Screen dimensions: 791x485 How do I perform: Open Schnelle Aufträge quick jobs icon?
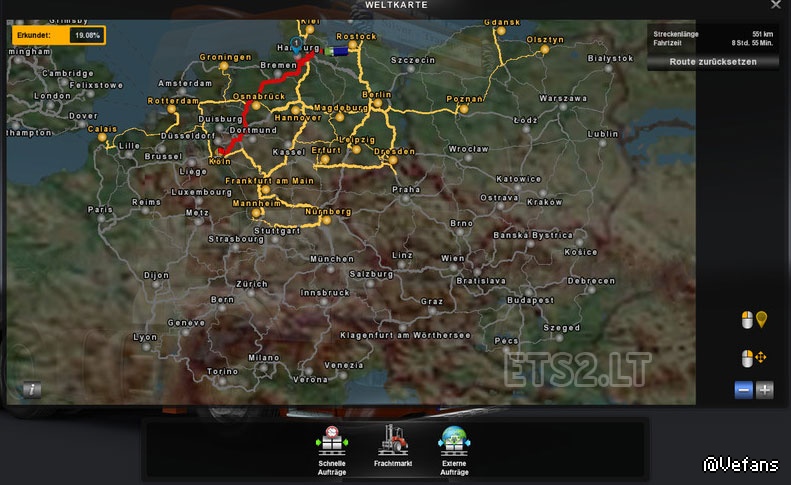pyautogui.click(x=331, y=441)
